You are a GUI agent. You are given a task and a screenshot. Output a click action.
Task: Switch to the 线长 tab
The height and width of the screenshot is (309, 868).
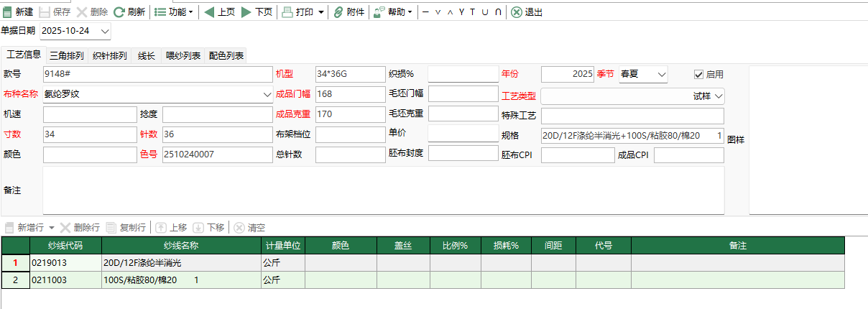(x=147, y=55)
